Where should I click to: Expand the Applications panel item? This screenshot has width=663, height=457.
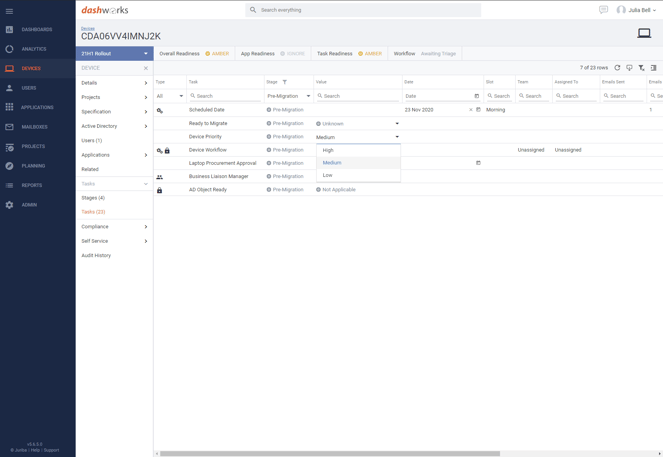point(115,155)
